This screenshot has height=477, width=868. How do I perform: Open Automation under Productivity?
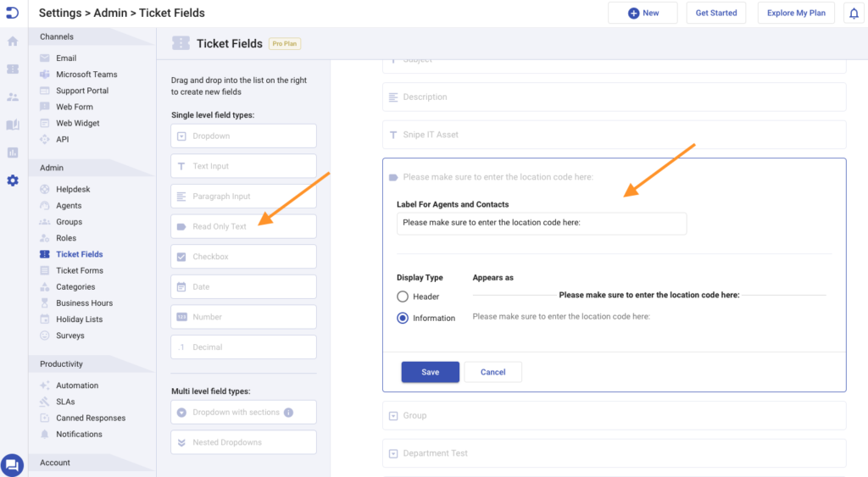[x=77, y=385]
